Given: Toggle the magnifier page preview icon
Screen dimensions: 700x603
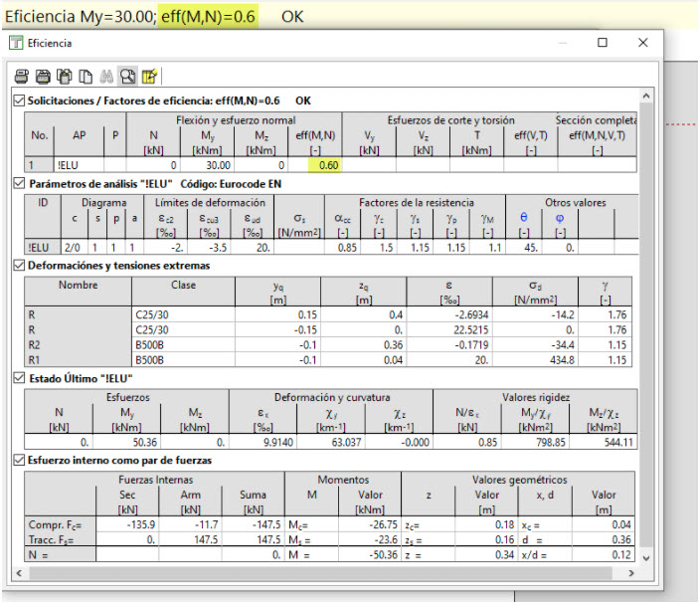Looking at the screenshot, I should (127, 77).
